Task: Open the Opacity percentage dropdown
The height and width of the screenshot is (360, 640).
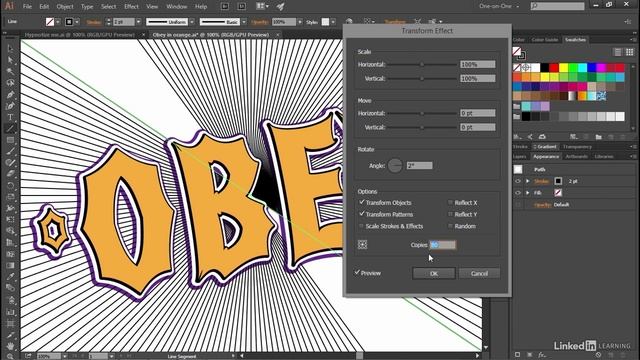Action: (x=300, y=22)
